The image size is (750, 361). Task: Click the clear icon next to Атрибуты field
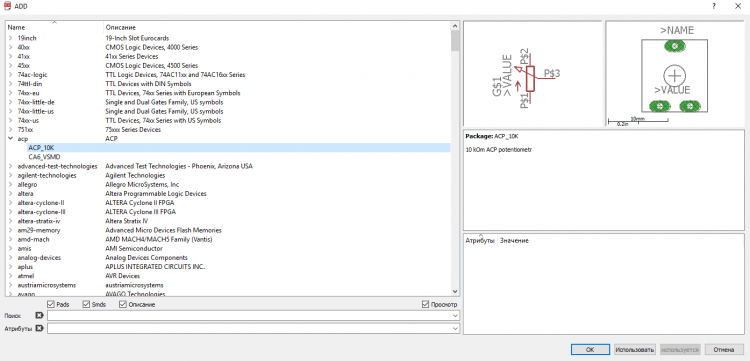click(x=39, y=328)
